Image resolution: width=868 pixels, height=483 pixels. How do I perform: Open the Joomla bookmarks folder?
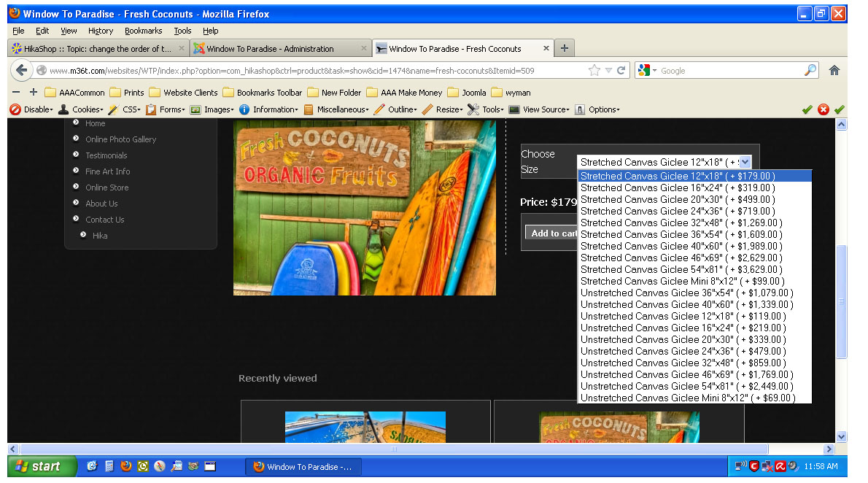coord(468,93)
